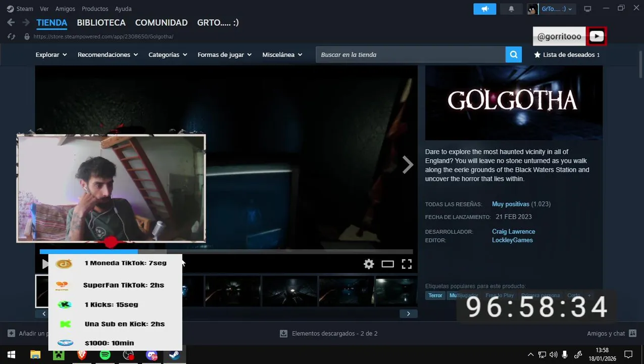Click the Buscar en la tienda search box
The width and height of the screenshot is (644, 364).
coord(411,55)
